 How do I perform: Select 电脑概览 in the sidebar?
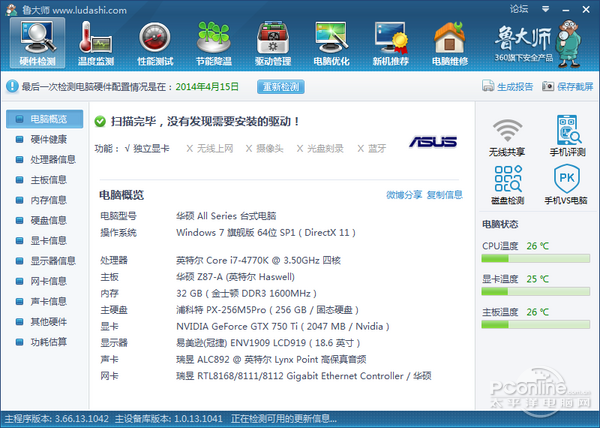pyautogui.click(x=44, y=119)
